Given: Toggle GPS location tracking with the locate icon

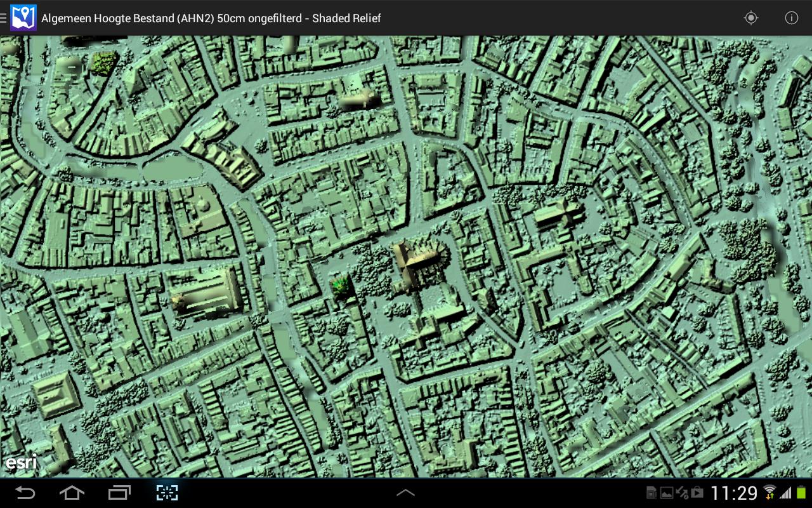Looking at the screenshot, I should click(x=750, y=18).
